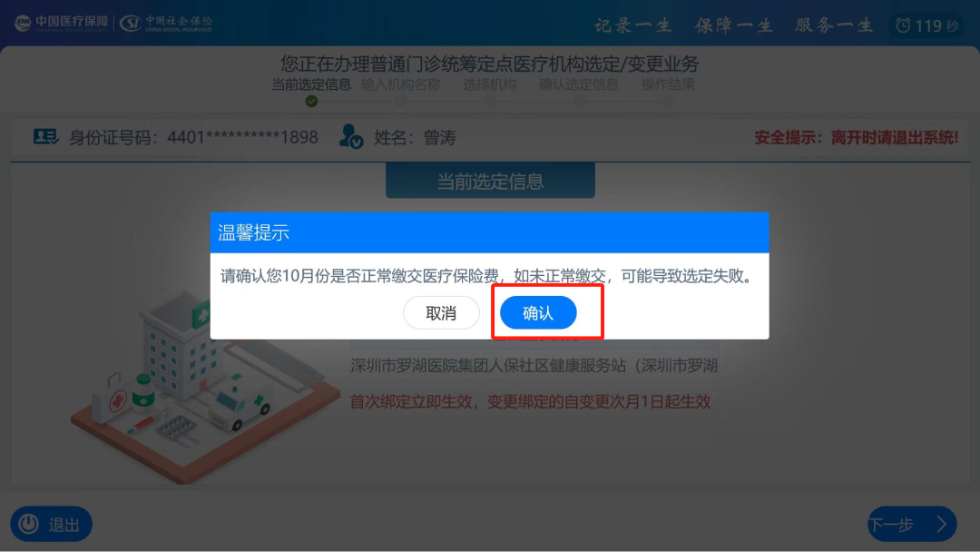Screen dimensions: 980x552
Task: Click the green checkmark step indicator
Action: [x=311, y=102]
